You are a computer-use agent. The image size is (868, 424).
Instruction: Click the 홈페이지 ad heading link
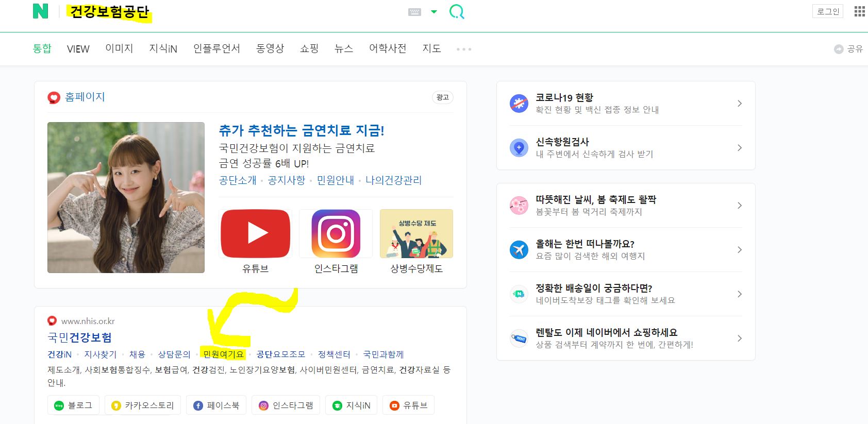[85, 97]
